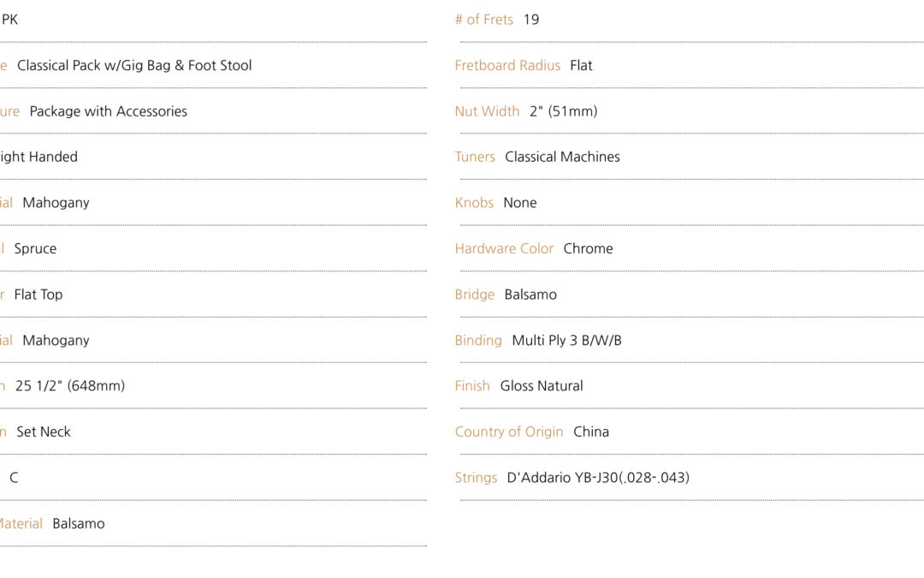Click the Bridge spec label

pyautogui.click(x=474, y=295)
